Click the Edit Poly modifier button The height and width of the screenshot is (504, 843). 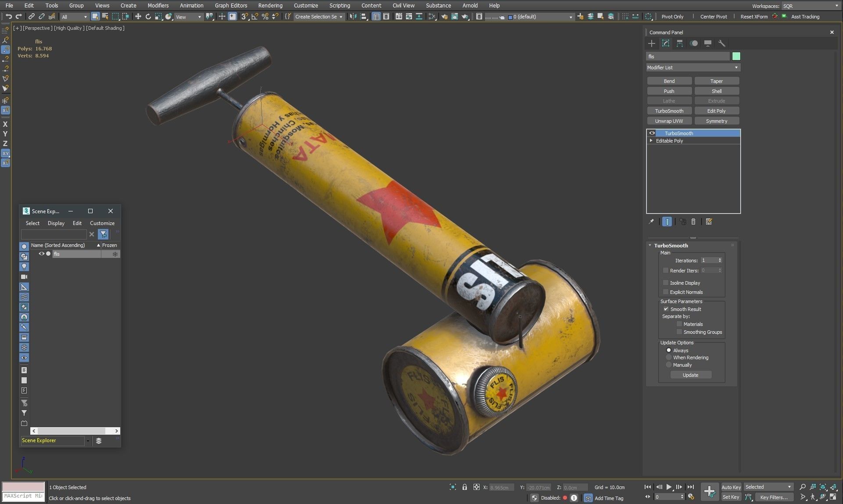tap(717, 111)
